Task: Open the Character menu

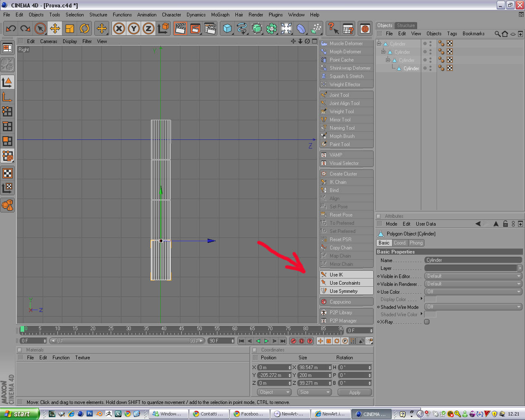Action: click(171, 15)
